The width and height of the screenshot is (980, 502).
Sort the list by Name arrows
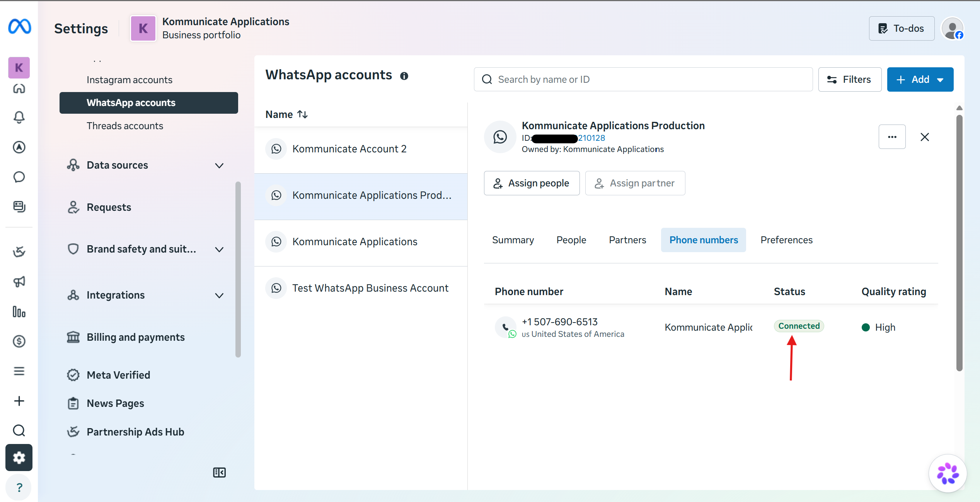coord(302,114)
